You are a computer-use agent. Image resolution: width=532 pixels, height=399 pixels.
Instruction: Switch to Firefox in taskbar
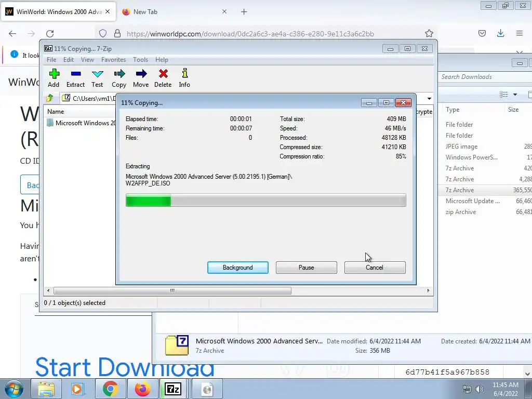tap(142, 389)
